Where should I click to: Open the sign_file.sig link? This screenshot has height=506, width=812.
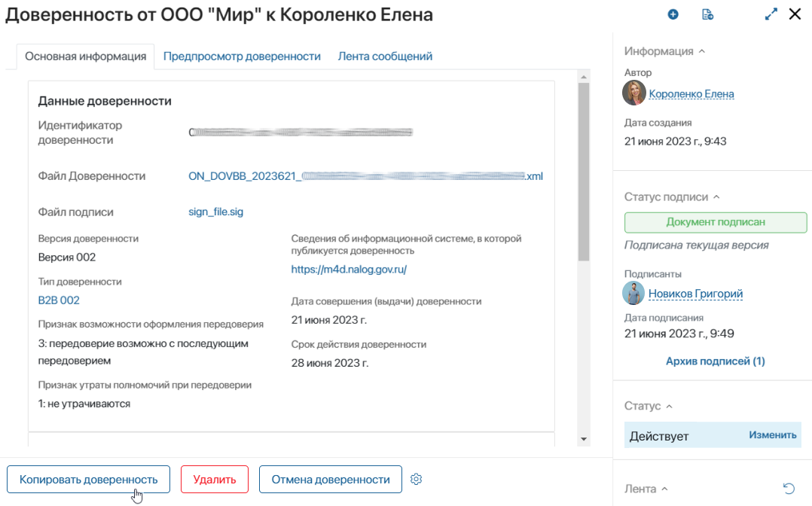[216, 212]
